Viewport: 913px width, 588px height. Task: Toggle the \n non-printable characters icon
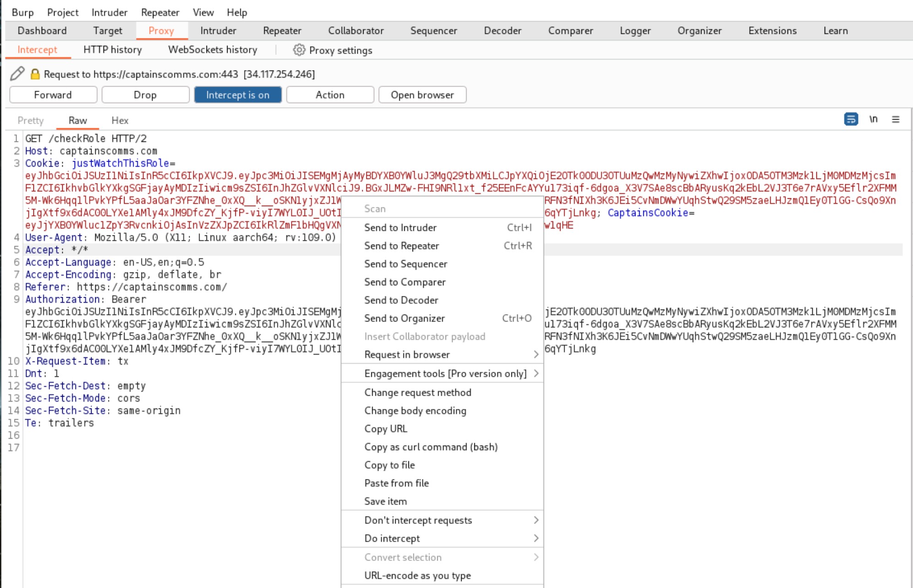tap(873, 120)
